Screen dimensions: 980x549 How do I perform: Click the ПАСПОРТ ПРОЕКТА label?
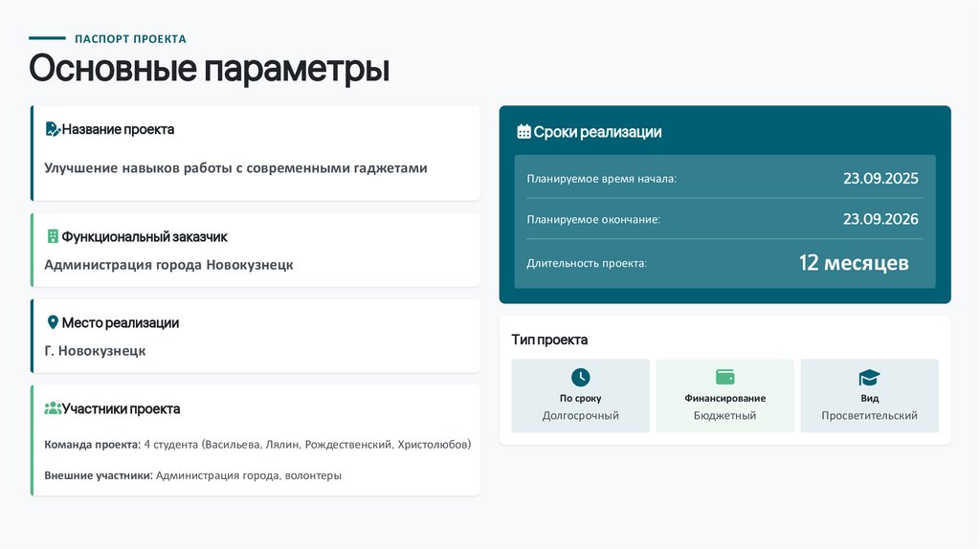[x=130, y=38]
